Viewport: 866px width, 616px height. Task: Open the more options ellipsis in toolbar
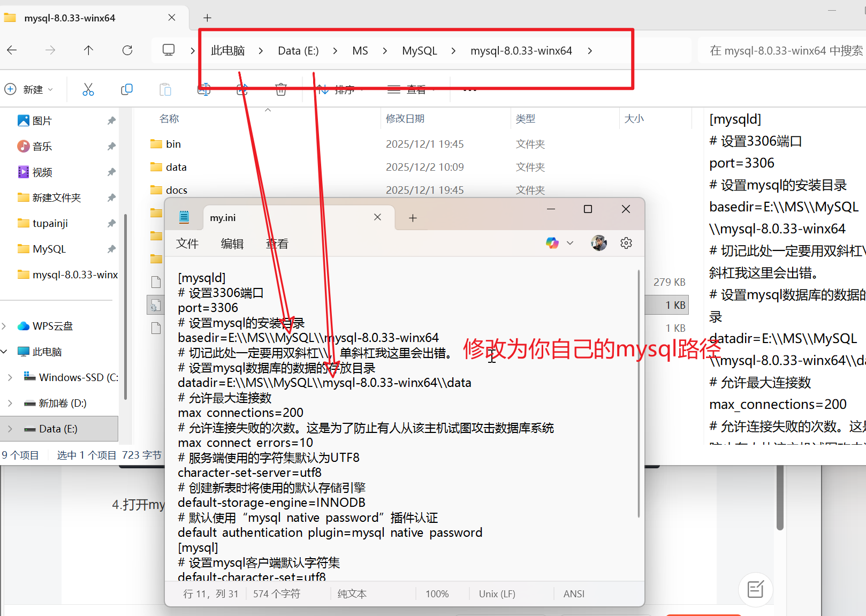coord(470,89)
